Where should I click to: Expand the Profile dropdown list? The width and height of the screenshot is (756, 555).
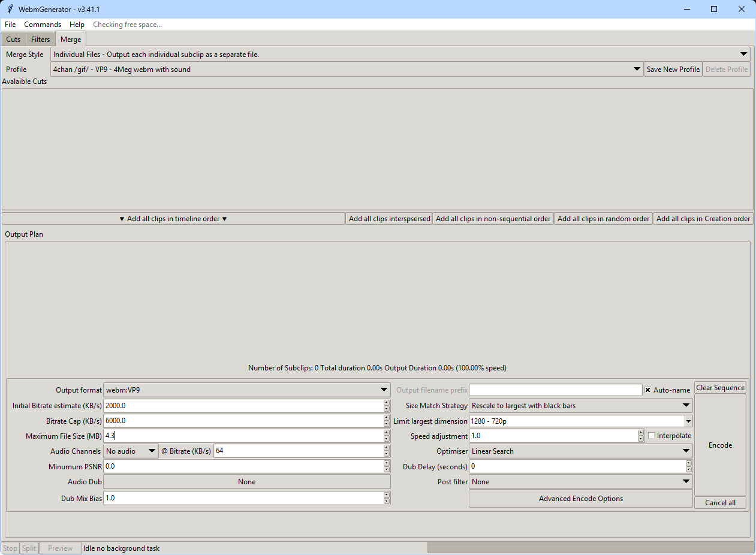(x=347, y=70)
